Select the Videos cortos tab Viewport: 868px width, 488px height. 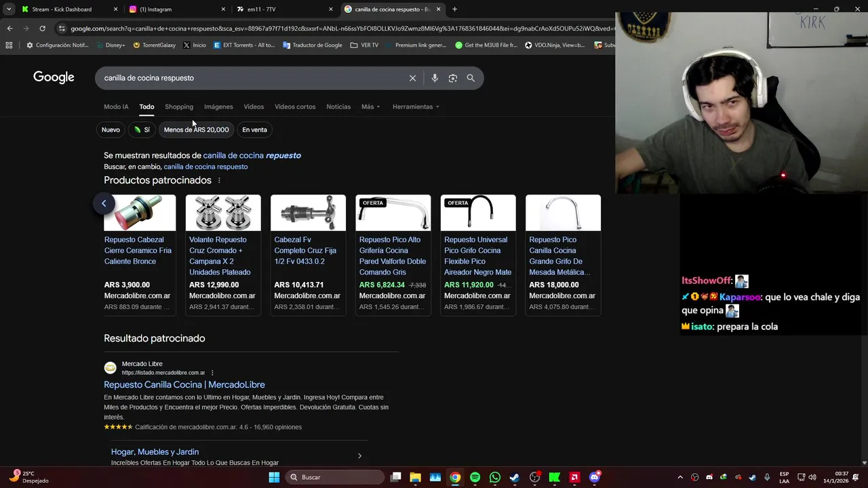click(295, 106)
